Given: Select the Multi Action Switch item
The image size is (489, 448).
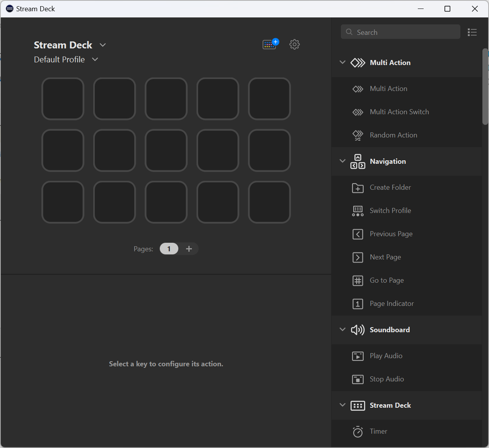Looking at the screenshot, I should coord(399,112).
